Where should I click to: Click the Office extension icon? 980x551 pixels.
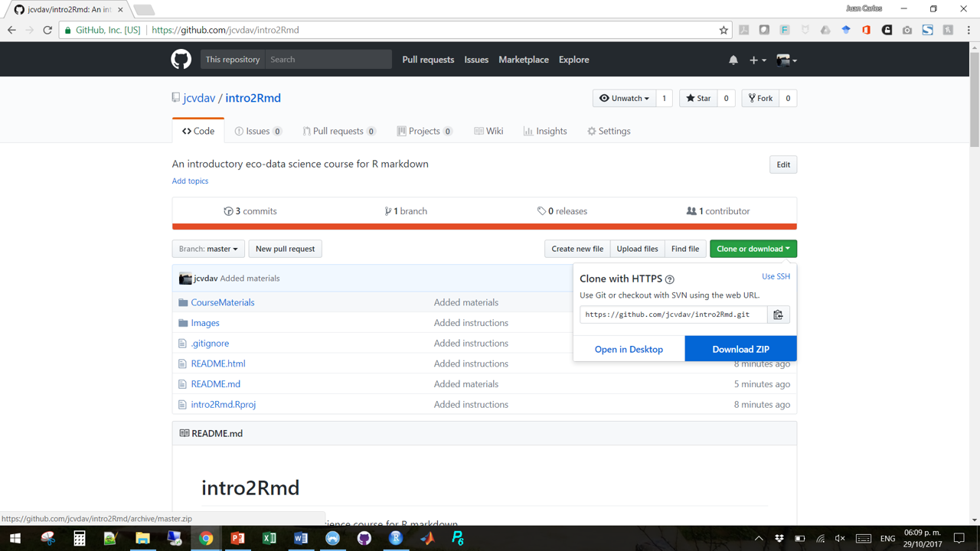[x=867, y=30]
